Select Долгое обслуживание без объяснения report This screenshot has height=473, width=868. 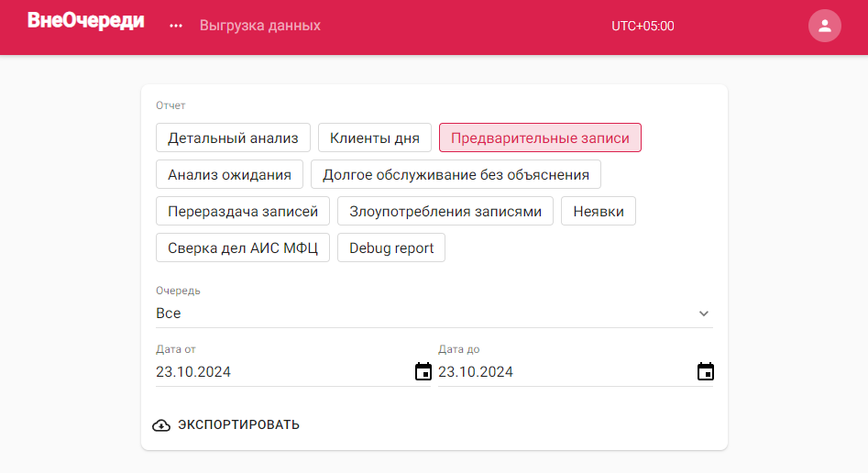pyautogui.click(x=456, y=174)
